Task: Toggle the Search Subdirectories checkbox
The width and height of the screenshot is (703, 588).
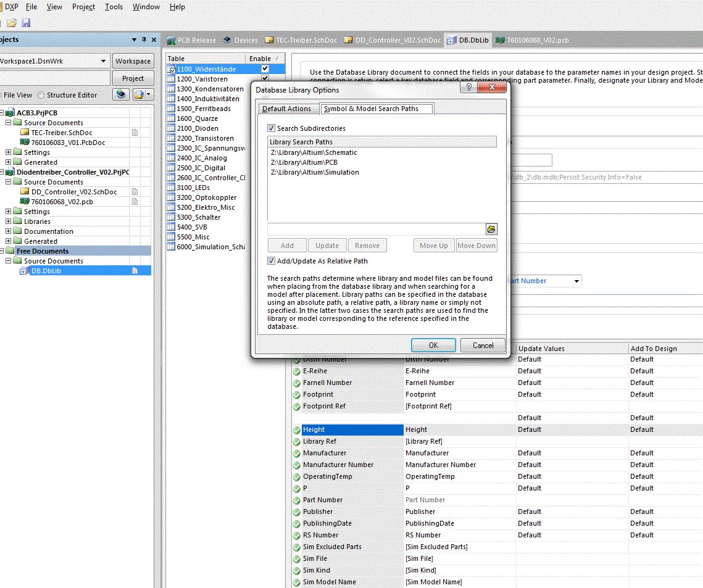Action: tap(272, 128)
